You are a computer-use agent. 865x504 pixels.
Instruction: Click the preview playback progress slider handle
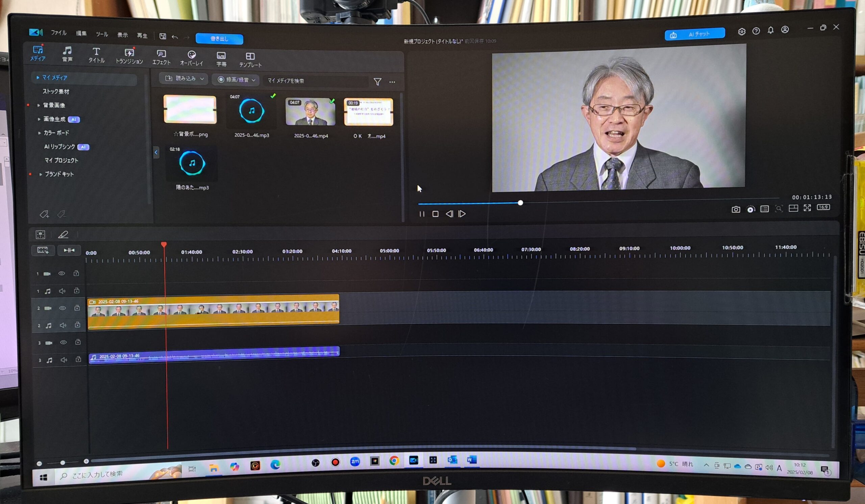pos(520,203)
